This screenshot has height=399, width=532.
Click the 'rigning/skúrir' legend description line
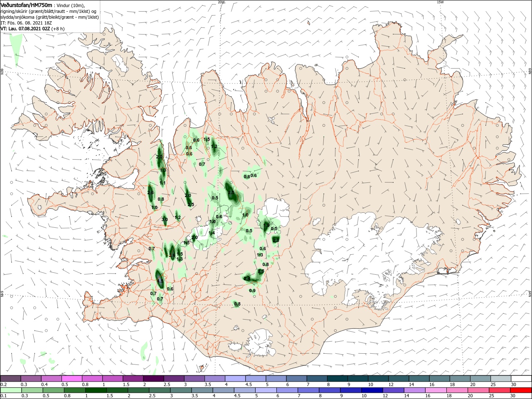click(x=49, y=11)
